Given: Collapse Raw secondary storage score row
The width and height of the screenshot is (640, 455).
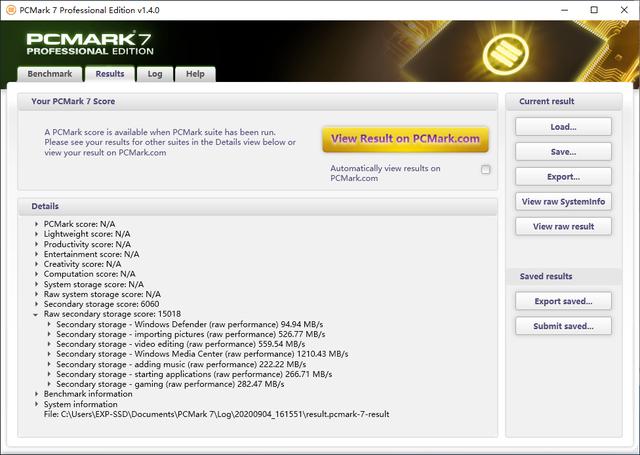Looking at the screenshot, I should (36, 314).
